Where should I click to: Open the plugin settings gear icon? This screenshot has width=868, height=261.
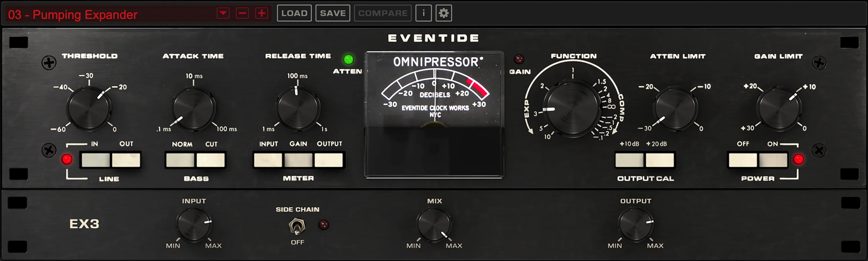click(x=444, y=13)
